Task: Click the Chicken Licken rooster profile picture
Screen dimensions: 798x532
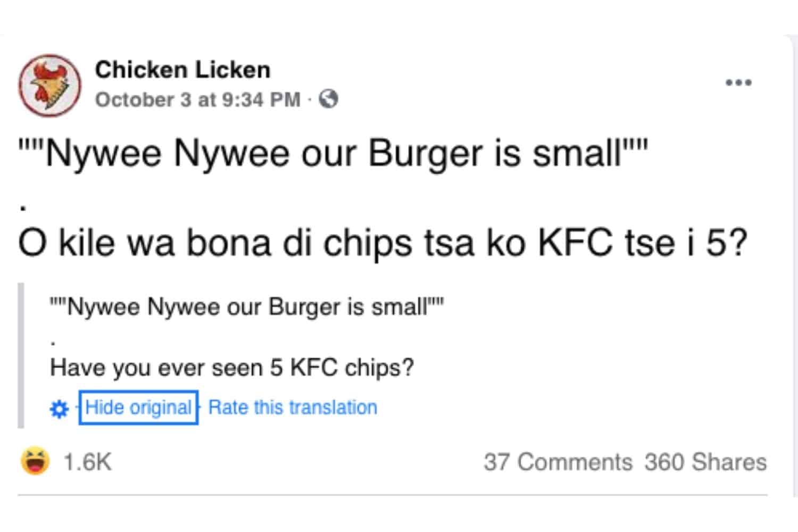Action: 49,85
